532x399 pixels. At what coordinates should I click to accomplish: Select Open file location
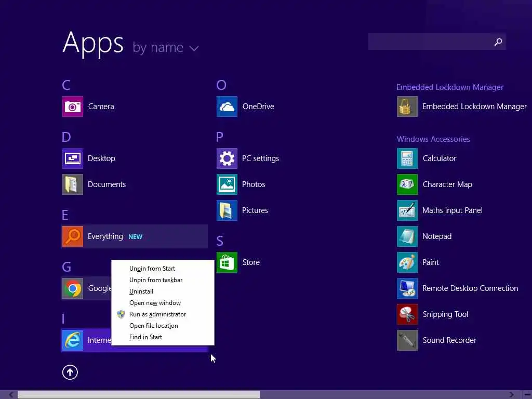click(153, 326)
